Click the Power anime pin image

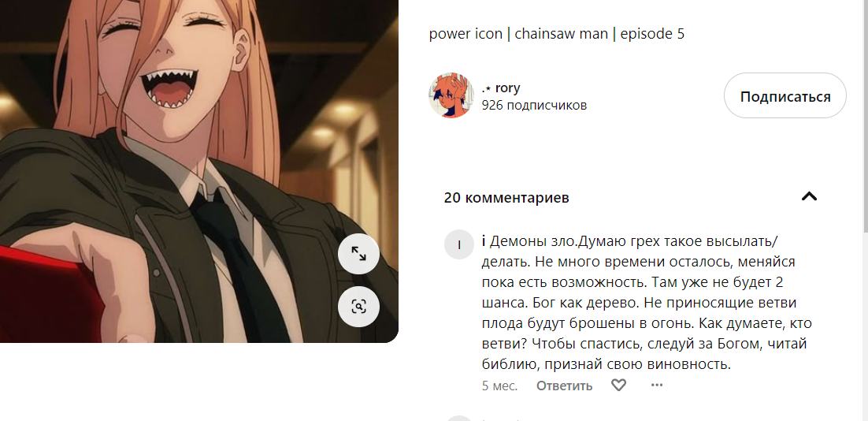199,171
